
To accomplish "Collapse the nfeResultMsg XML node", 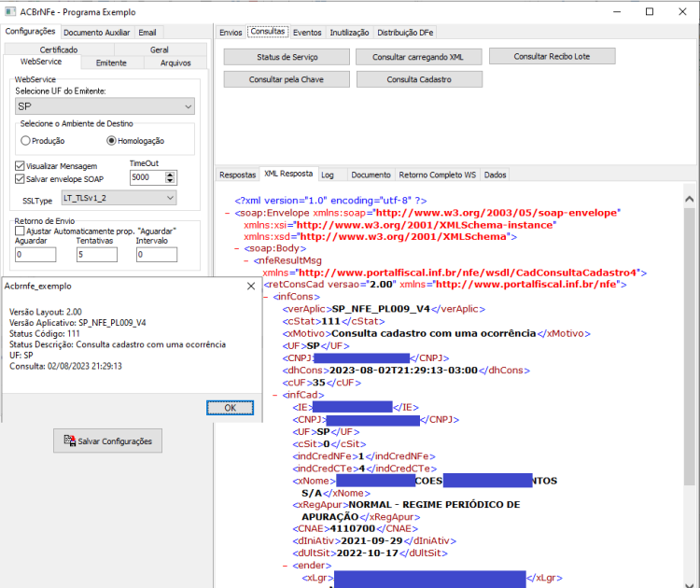I will point(246,260).
